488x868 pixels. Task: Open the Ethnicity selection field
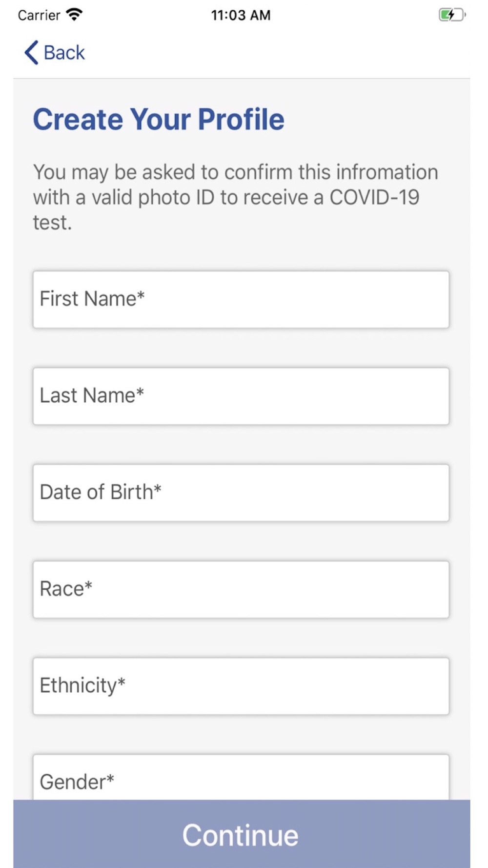point(241,686)
